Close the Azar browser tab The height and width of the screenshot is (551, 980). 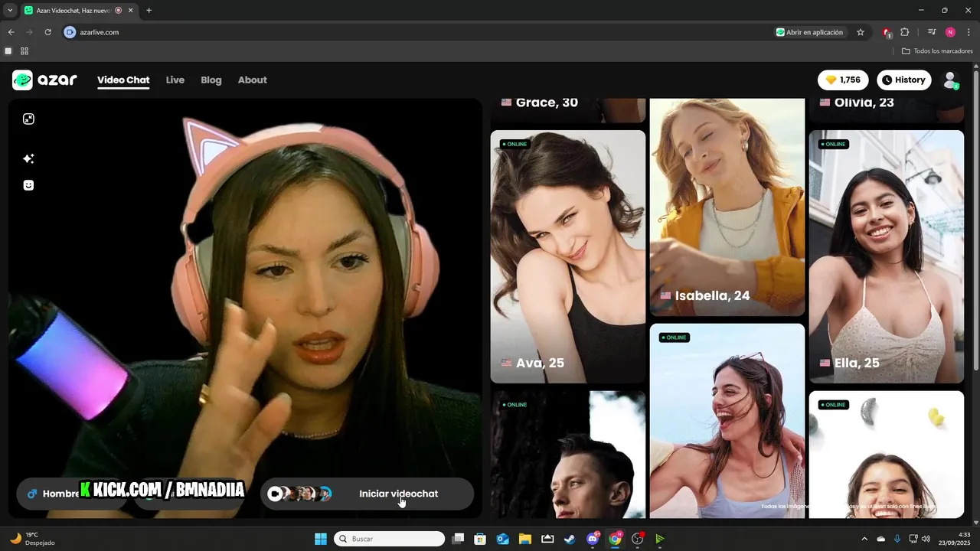(131, 10)
